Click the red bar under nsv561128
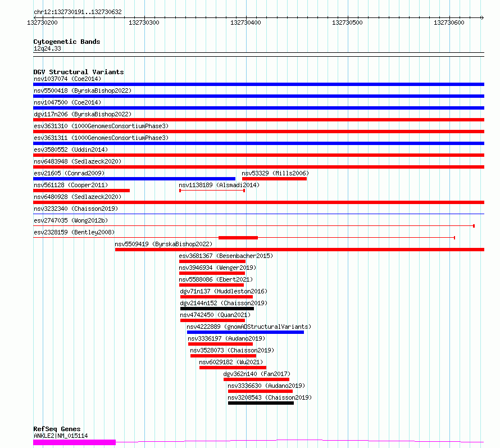 click(x=81, y=191)
